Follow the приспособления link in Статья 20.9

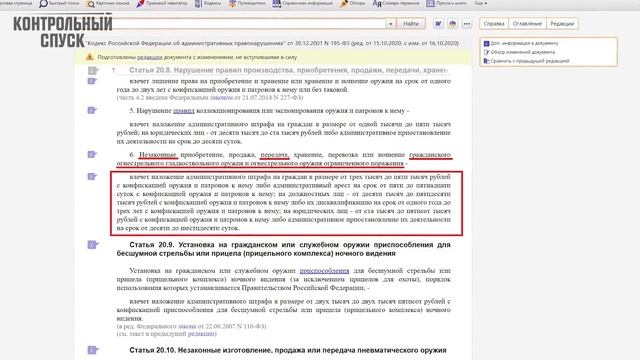tap(324, 271)
